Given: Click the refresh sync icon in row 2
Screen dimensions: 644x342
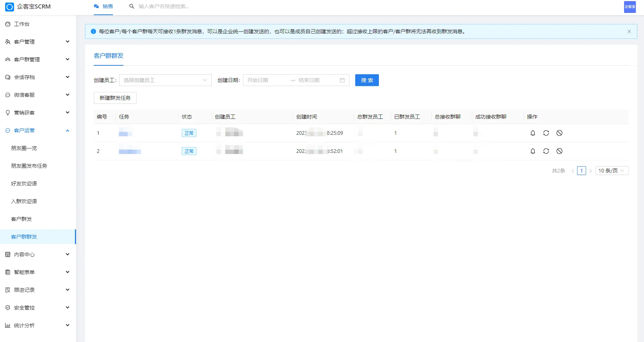Looking at the screenshot, I should (546, 151).
